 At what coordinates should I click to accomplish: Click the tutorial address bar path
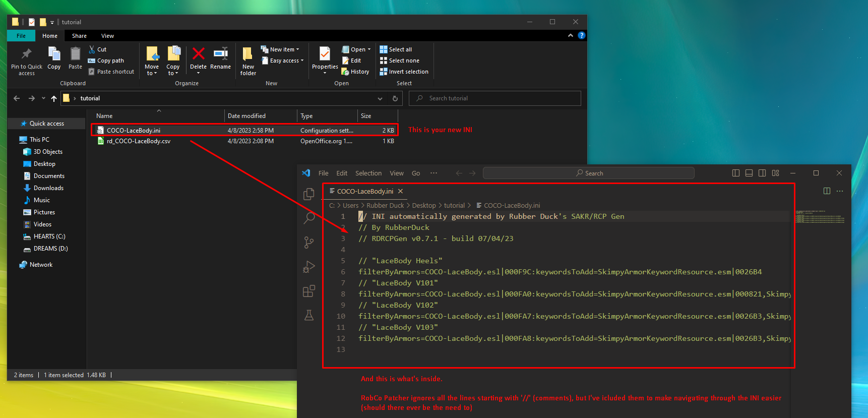(x=90, y=98)
